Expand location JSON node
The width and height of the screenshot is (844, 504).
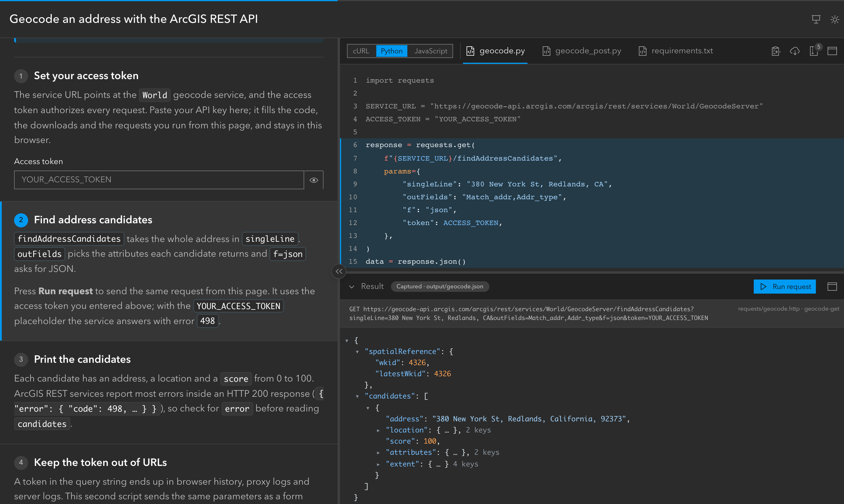pyautogui.click(x=378, y=430)
